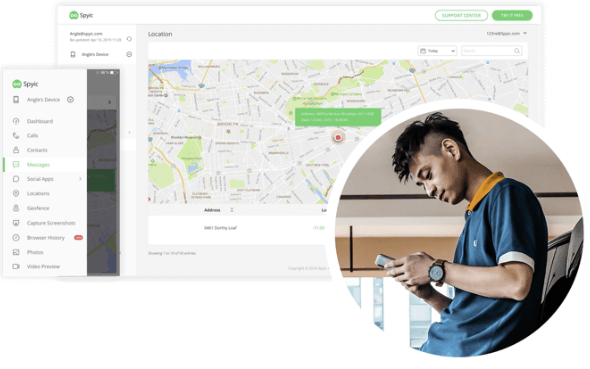Open Social Apps in the sidebar

40,179
